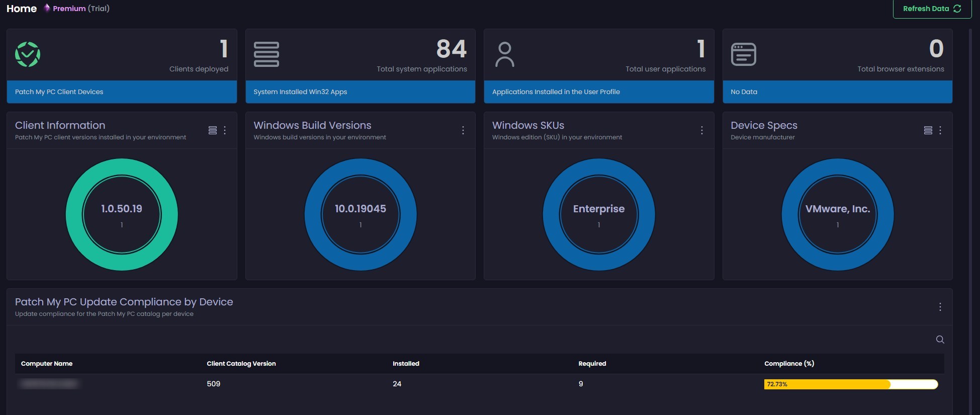The height and width of the screenshot is (415, 980).
Task: Click the browser extensions window icon
Action: click(743, 54)
